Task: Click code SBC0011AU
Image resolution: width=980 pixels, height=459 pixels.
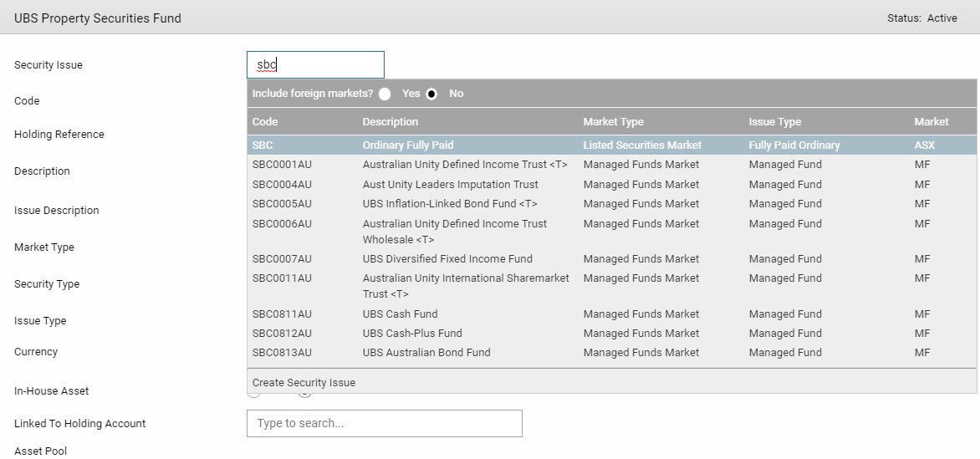Action: click(x=282, y=278)
